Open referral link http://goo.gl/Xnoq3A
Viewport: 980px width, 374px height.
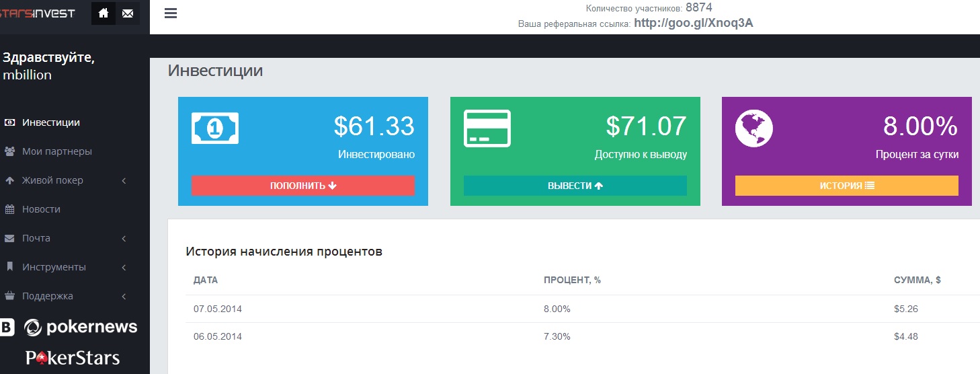694,24
